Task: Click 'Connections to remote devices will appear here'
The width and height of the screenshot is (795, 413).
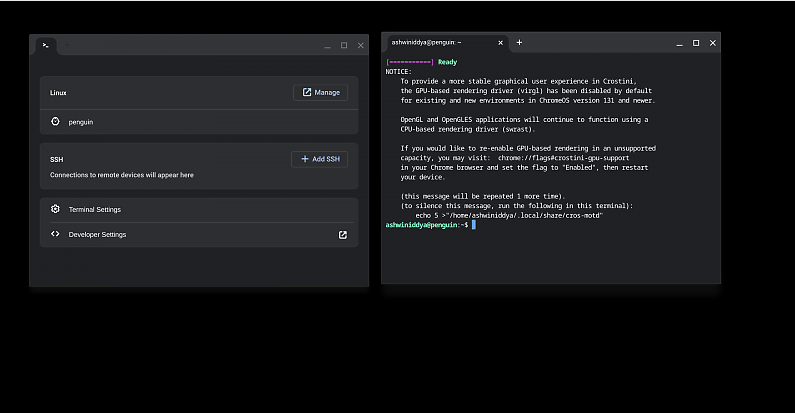Action: (x=122, y=175)
